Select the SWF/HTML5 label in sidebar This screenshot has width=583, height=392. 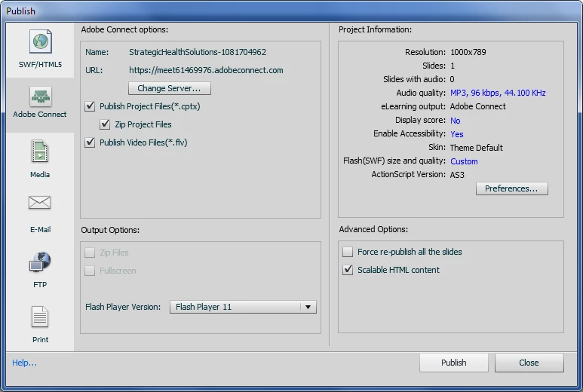tap(40, 65)
